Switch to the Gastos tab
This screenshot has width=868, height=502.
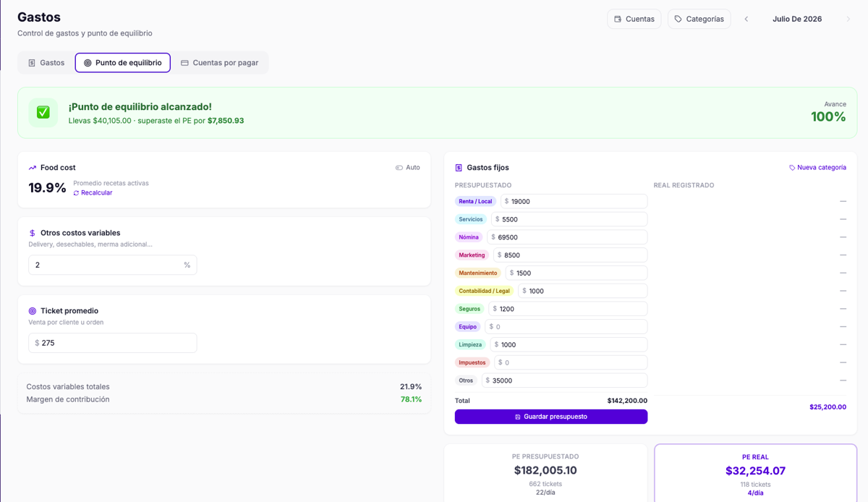pyautogui.click(x=46, y=63)
